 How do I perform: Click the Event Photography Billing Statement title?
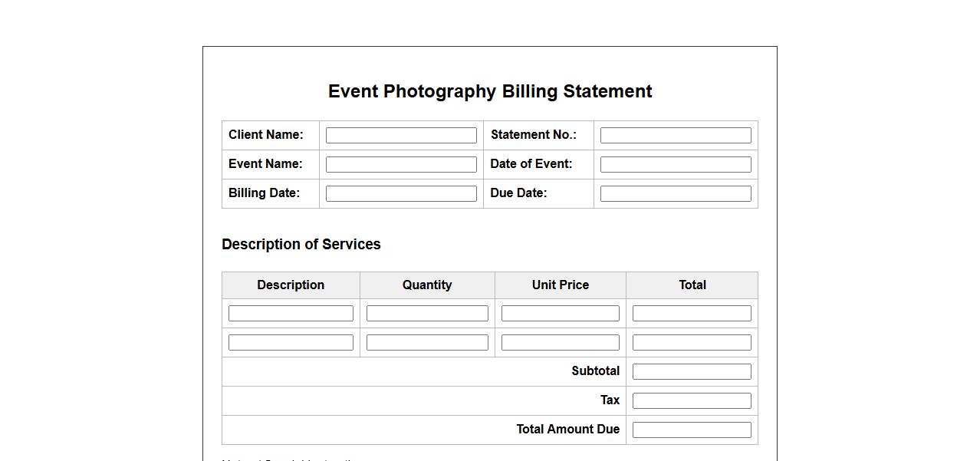490,91
